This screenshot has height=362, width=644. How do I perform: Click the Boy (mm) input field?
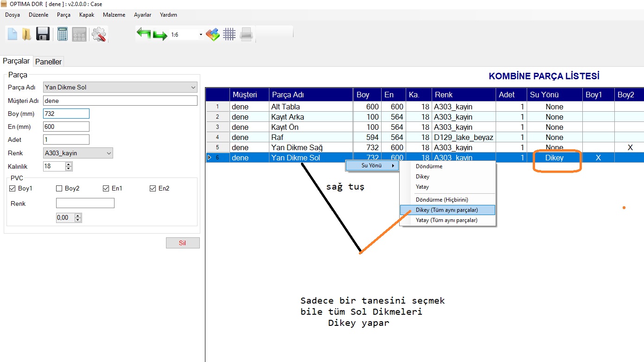pos(66,114)
